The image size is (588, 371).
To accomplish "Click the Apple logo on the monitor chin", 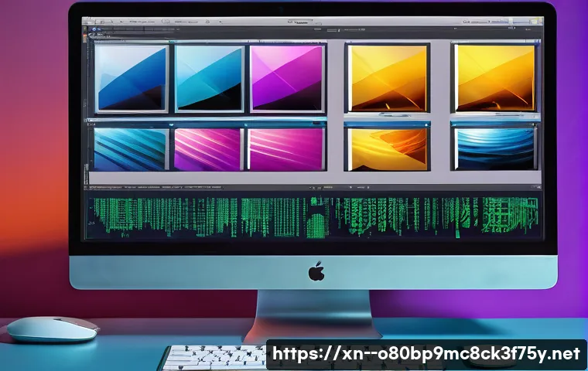I will tap(316, 271).
